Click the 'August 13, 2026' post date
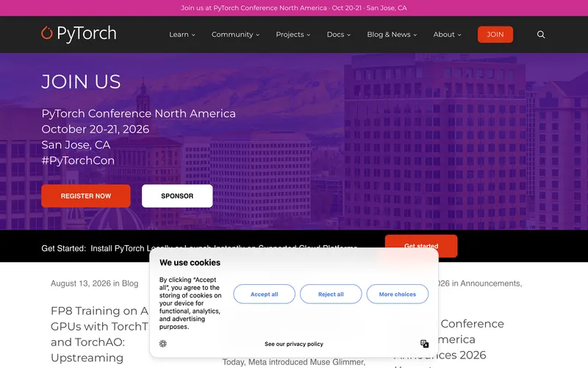This screenshot has width=588, height=368. tap(81, 283)
